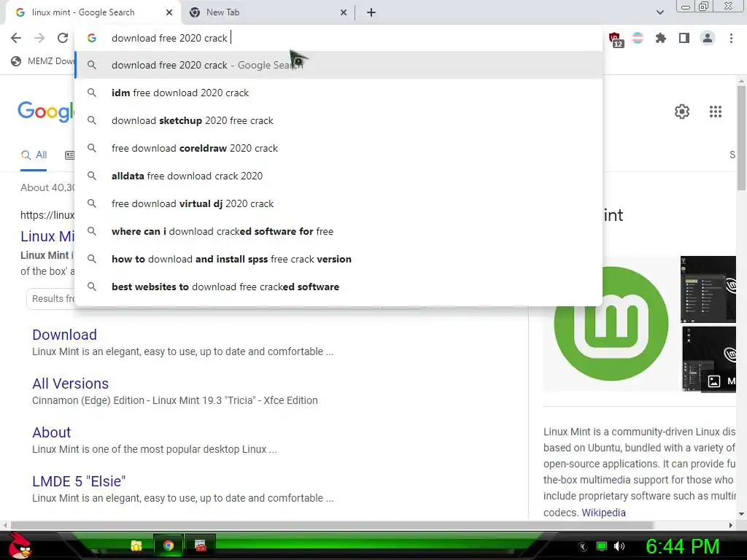Choose suggestion free download coreldraw 2020 crack
This screenshot has height=560, width=747.
[x=338, y=148]
